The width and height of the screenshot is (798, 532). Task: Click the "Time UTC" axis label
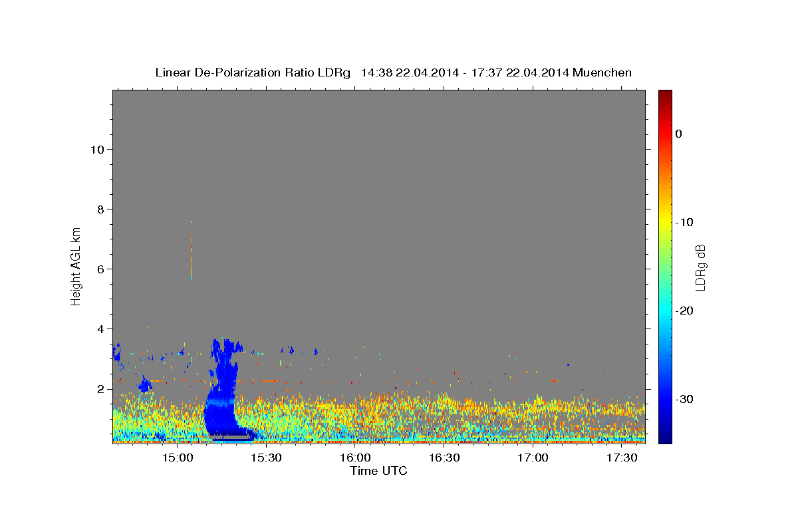click(x=378, y=471)
